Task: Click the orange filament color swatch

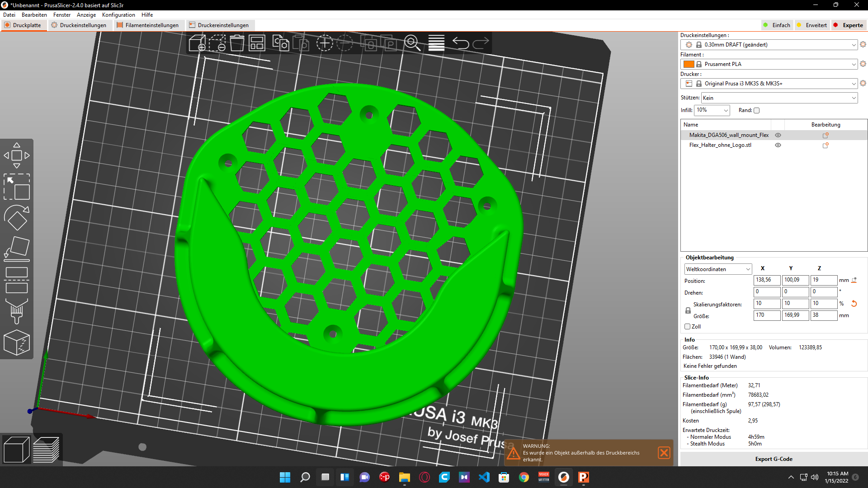Action: (x=689, y=64)
